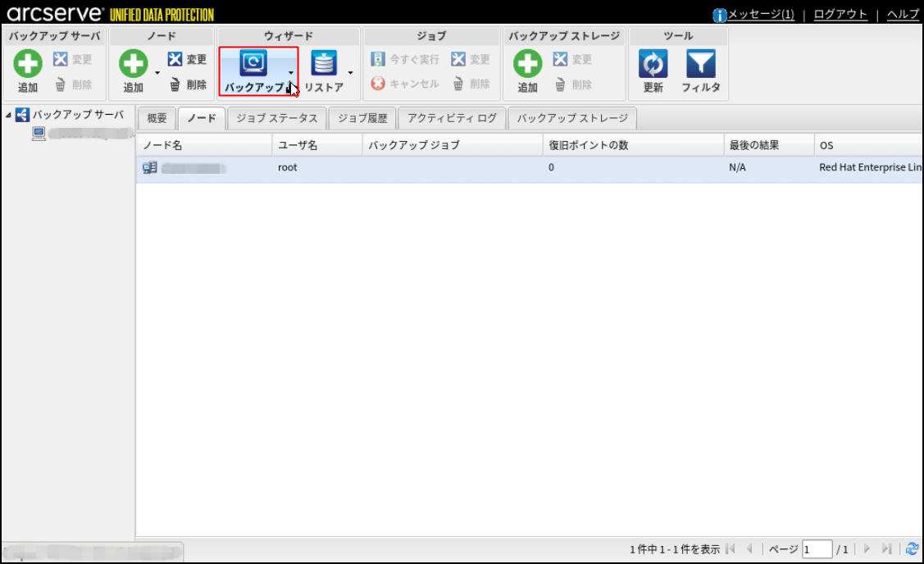Click Red Hat Enterprise Linux cell
924x564 pixels.
click(871, 167)
